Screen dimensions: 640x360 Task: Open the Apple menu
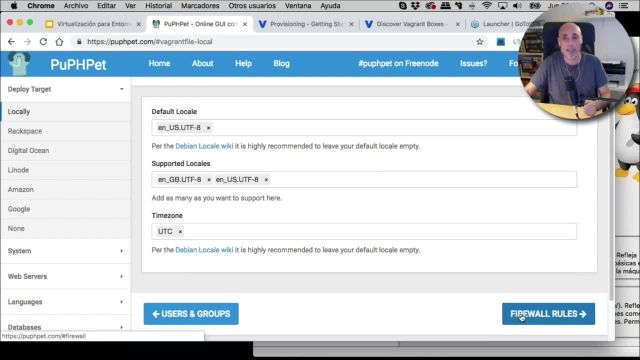pyautogui.click(x=13, y=6)
